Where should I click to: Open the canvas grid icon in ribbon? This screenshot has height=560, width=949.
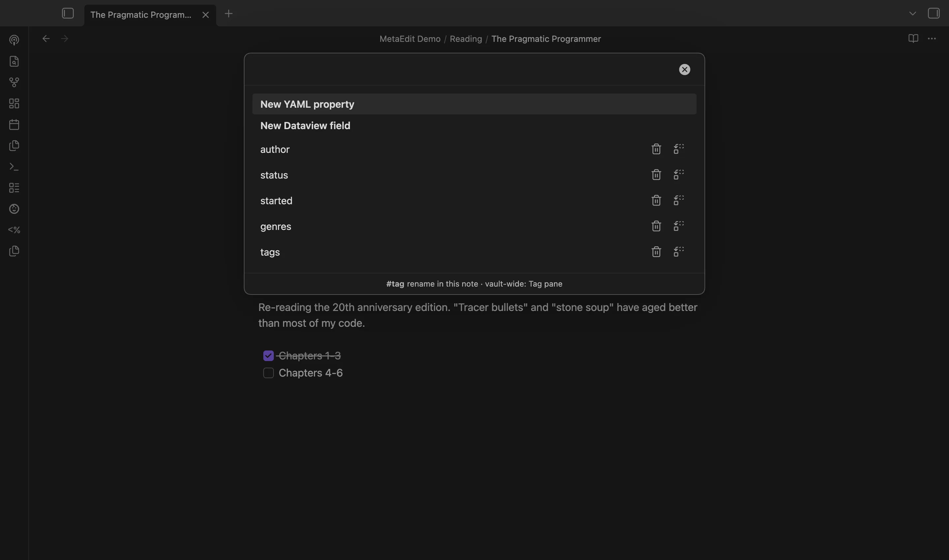coord(14,103)
